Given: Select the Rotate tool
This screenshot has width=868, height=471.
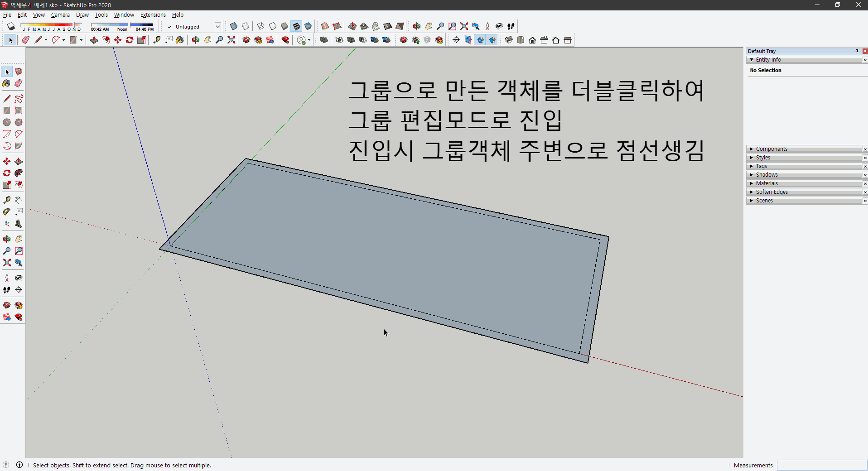Looking at the screenshot, I should click(6, 173).
